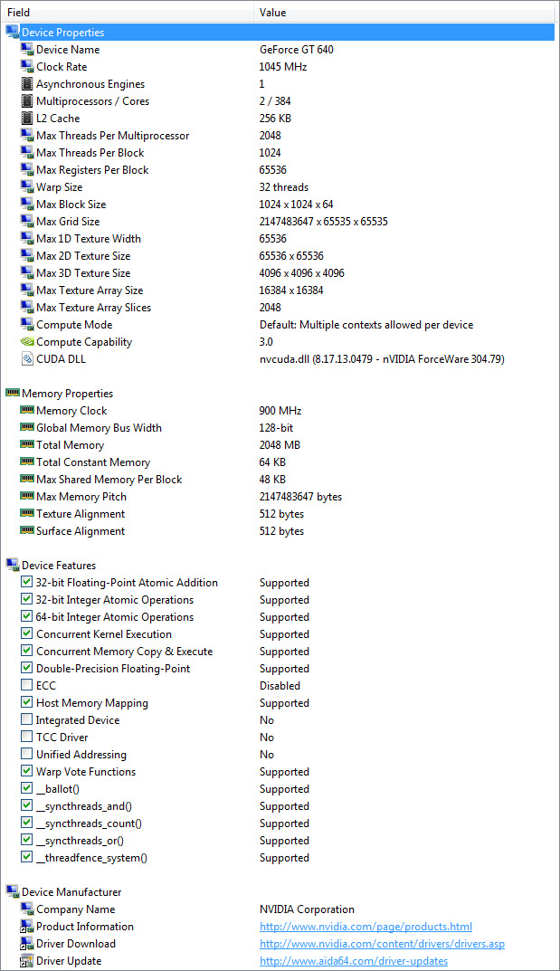560x971 pixels.
Task: Click the Compute Mode row icon
Action: pyautogui.click(x=26, y=325)
